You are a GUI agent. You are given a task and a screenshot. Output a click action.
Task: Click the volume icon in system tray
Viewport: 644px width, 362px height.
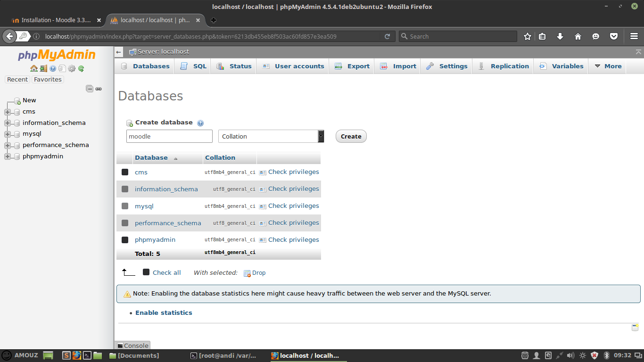coord(570,355)
